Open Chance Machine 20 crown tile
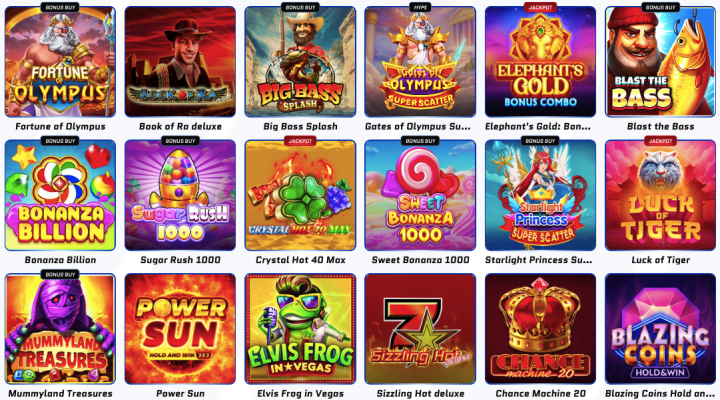This screenshot has height=400, width=720. [540, 329]
